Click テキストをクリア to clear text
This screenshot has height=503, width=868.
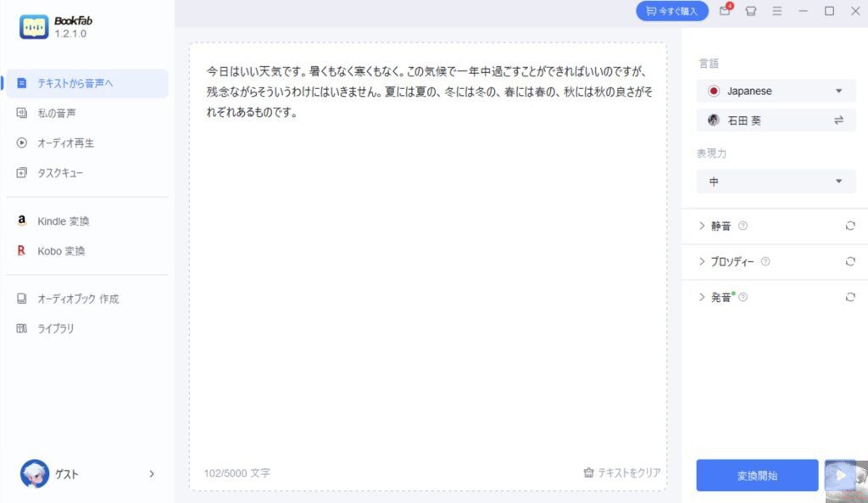[x=622, y=472]
